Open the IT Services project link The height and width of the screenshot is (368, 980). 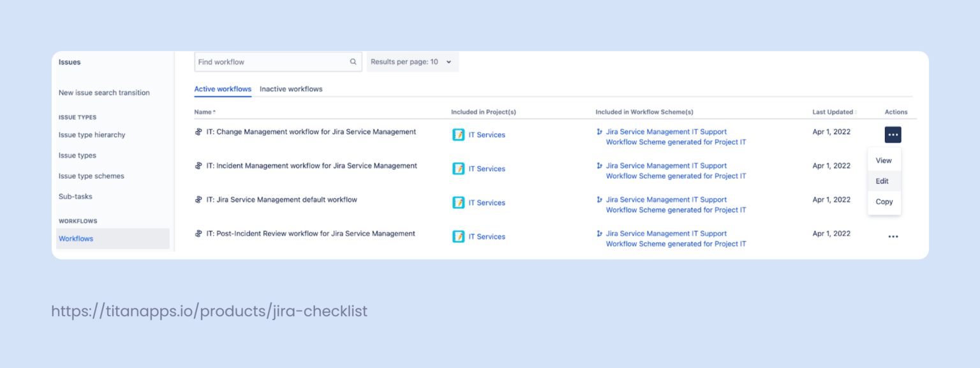coord(486,135)
